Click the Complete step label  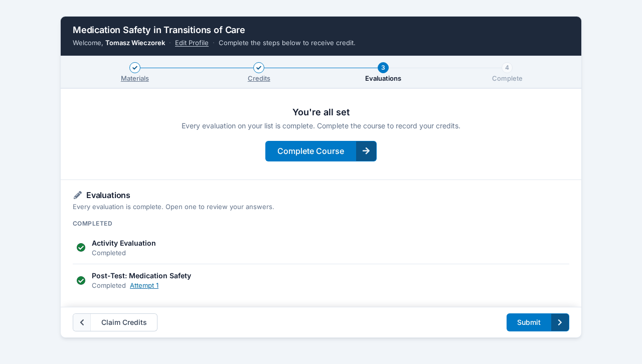coord(507,78)
